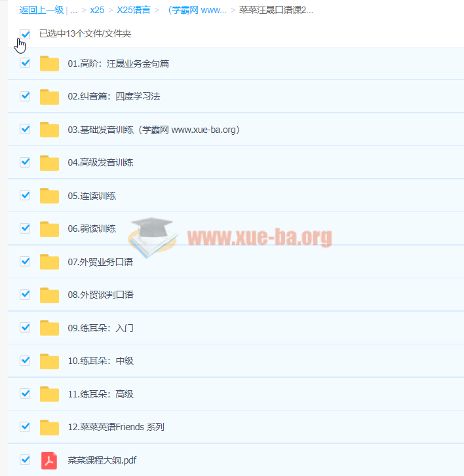Screen dimensions: 464x476
Task: Click folder icon for 09.练耳朵：入门
Action: click(49, 328)
